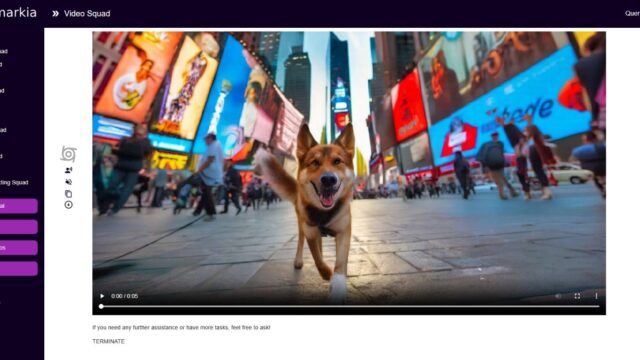Click the third purple sidebar button
Viewport: 640px width, 360px height.
pyautogui.click(x=18, y=248)
